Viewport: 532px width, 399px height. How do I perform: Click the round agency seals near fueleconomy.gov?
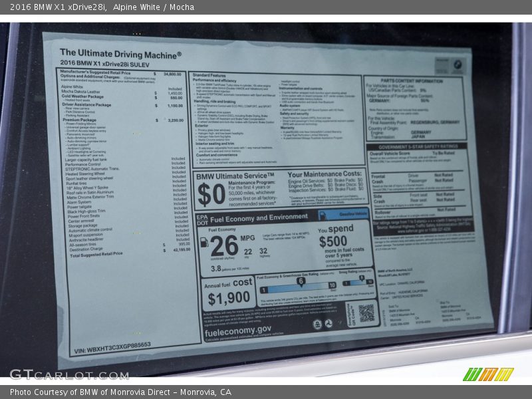click(x=323, y=323)
